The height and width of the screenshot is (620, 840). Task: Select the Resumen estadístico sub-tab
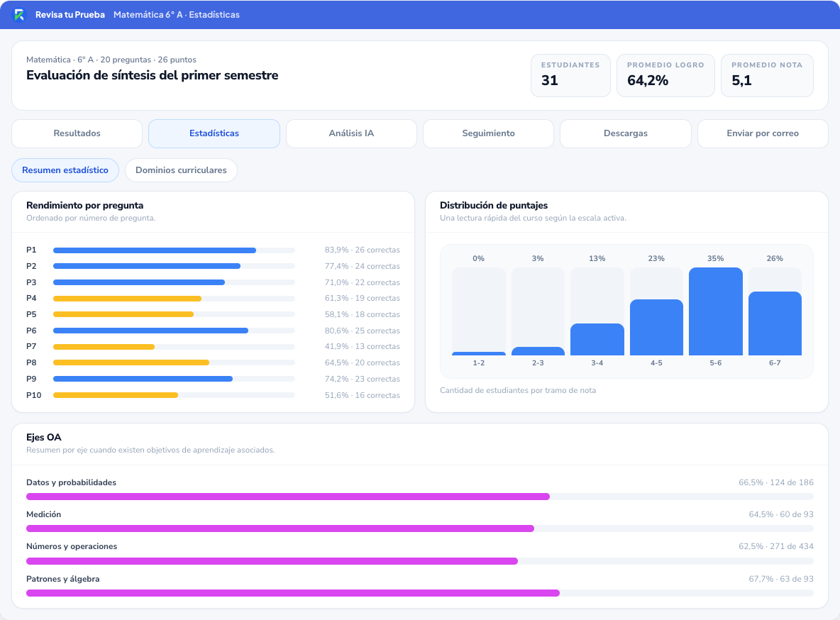pos(65,170)
